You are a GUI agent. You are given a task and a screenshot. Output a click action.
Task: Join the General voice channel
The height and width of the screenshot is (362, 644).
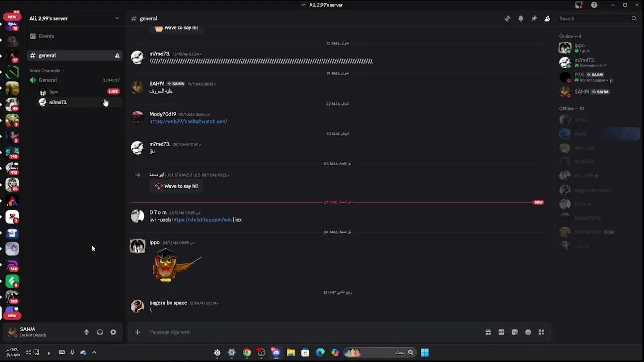pos(48,80)
